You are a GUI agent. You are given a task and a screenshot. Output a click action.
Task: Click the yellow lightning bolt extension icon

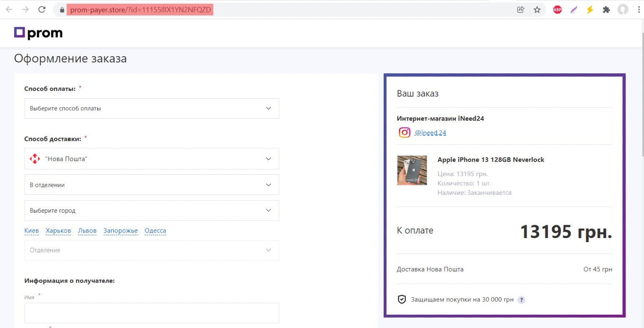coord(590,10)
